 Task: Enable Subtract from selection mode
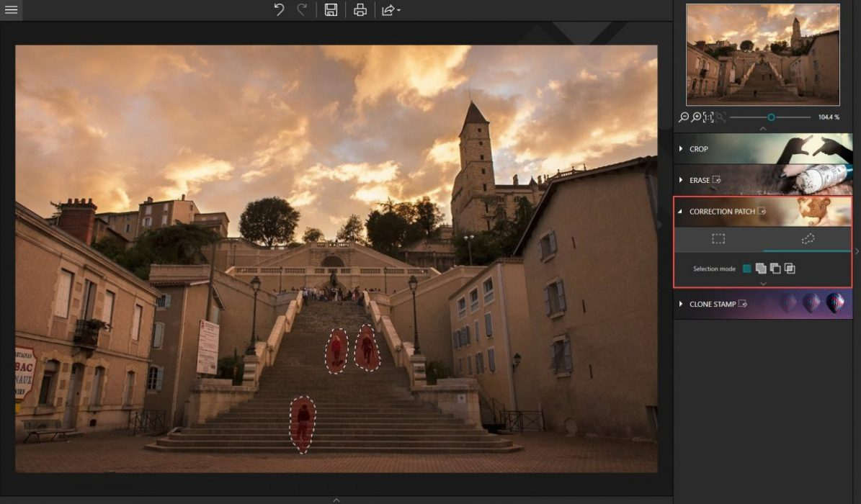coord(775,267)
